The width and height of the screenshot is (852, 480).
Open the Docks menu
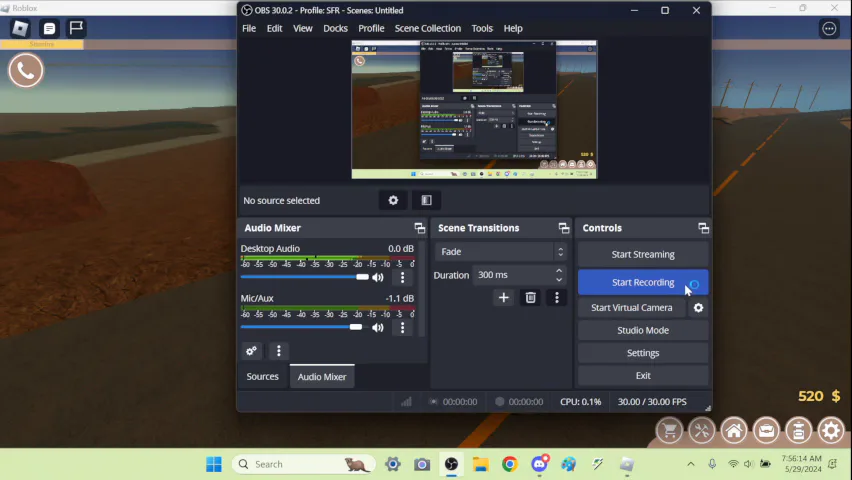pos(335,28)
